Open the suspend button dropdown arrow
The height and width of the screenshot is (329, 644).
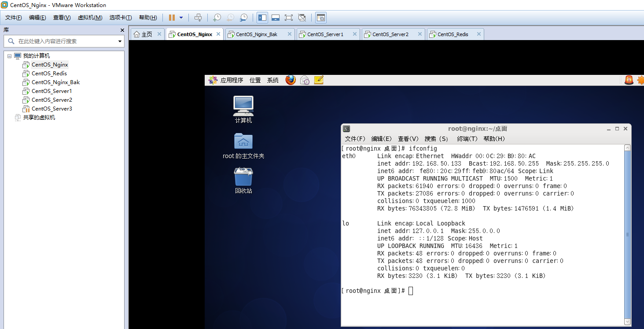pyautogui.click(x=181, y=17)
